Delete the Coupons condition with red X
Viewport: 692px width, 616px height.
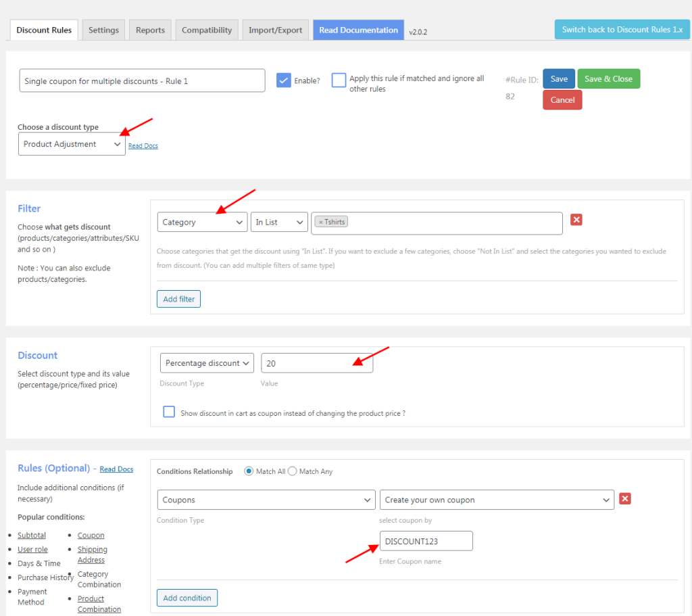click(625, 498)
